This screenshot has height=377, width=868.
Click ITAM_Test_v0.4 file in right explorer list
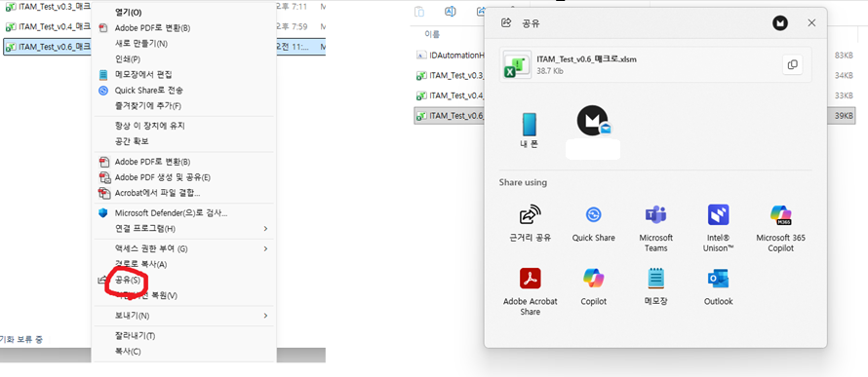pos(451,95)
